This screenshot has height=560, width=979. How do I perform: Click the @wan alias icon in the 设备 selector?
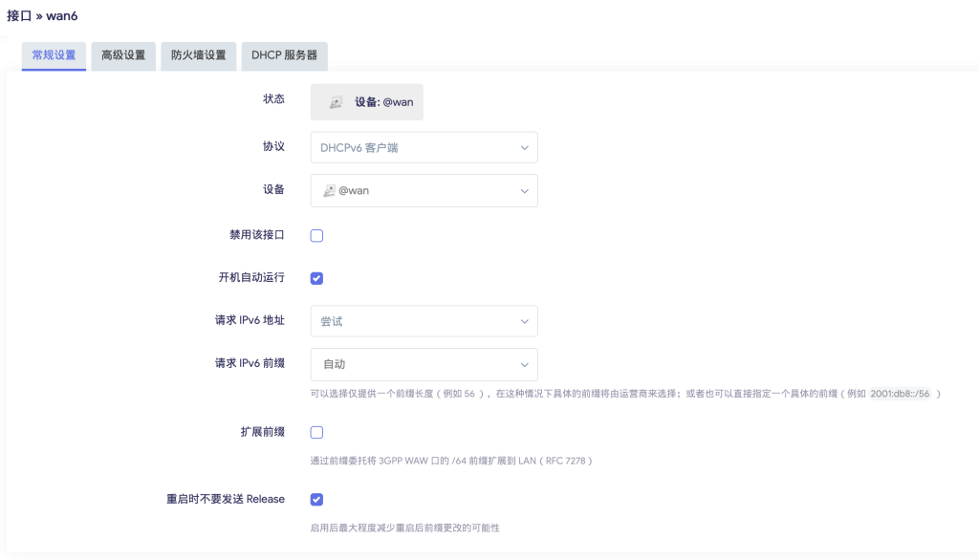point(329,191)
